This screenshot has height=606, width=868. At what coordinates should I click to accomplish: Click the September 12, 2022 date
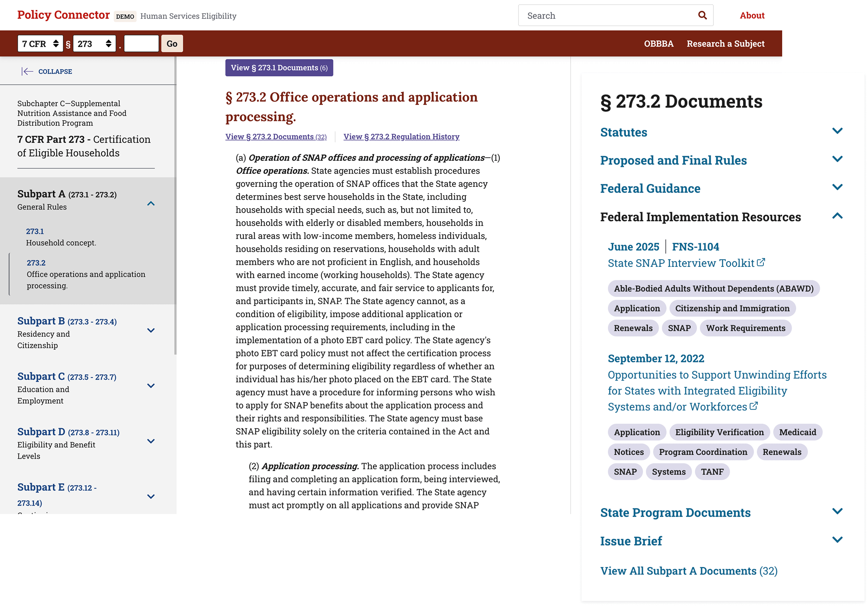coord(656,358)
